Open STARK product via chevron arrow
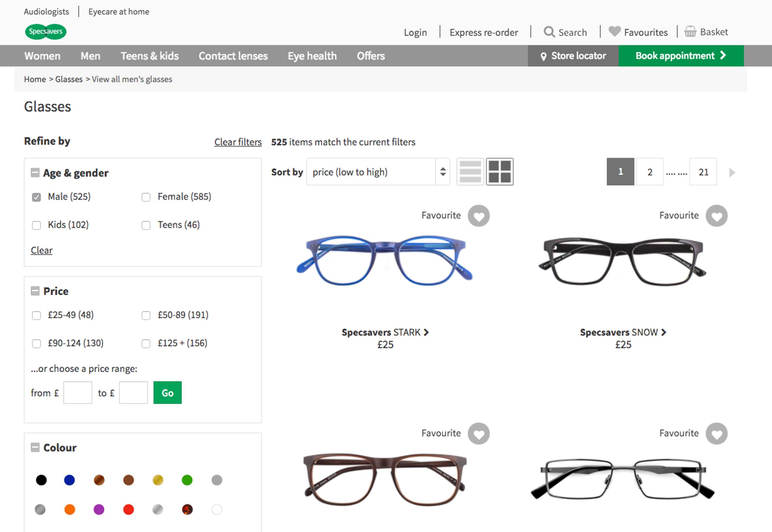The height and width of the screenshot is (532, 772). point(426,332)
